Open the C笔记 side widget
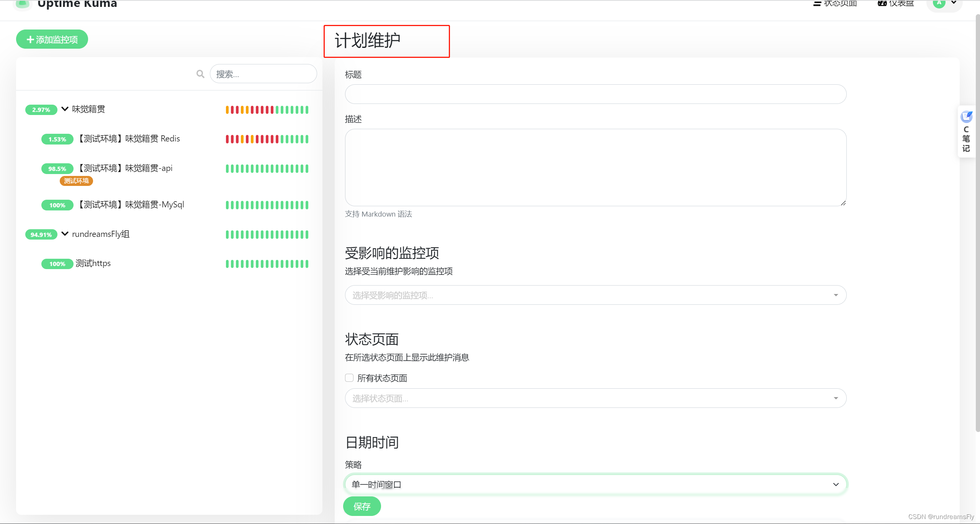This screenshot has height=524, width=980. tap(967, 131)
